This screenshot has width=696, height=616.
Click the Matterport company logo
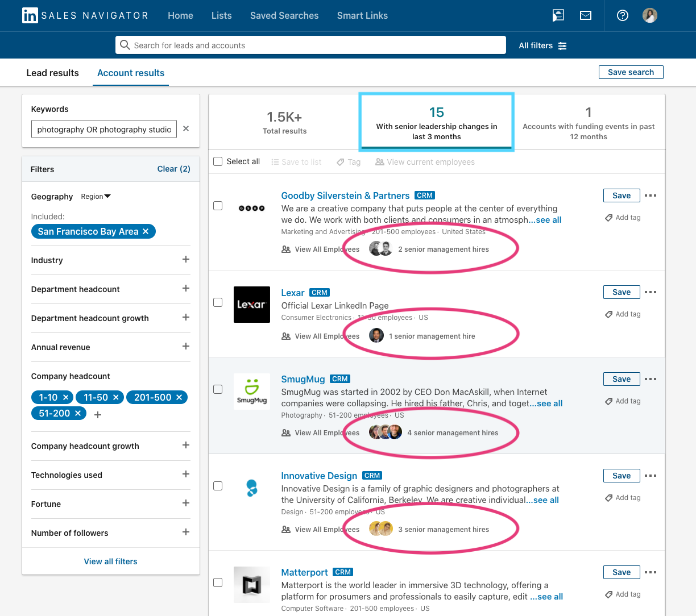252,584
